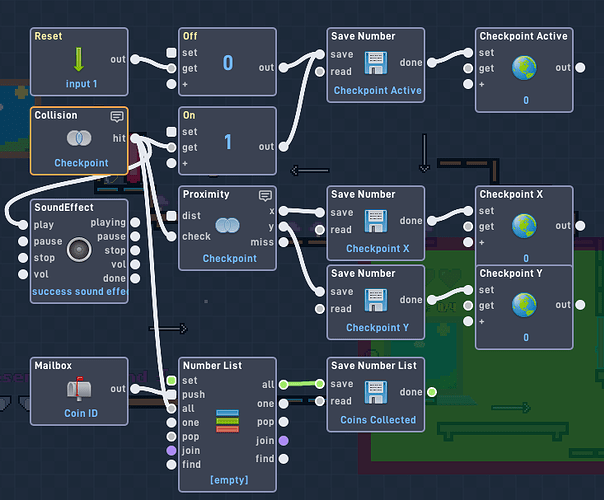The image size is (604, 500).
Task: Click the value 1 in the On node
Action: click(228, 142)
